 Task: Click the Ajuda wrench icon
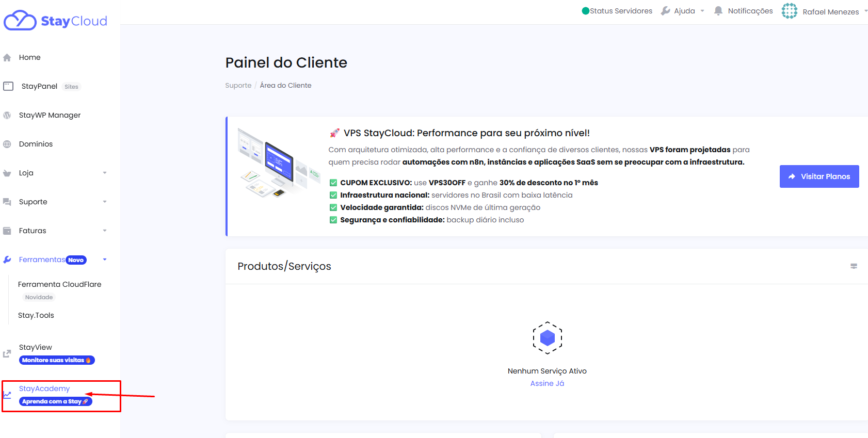[666, 11]
